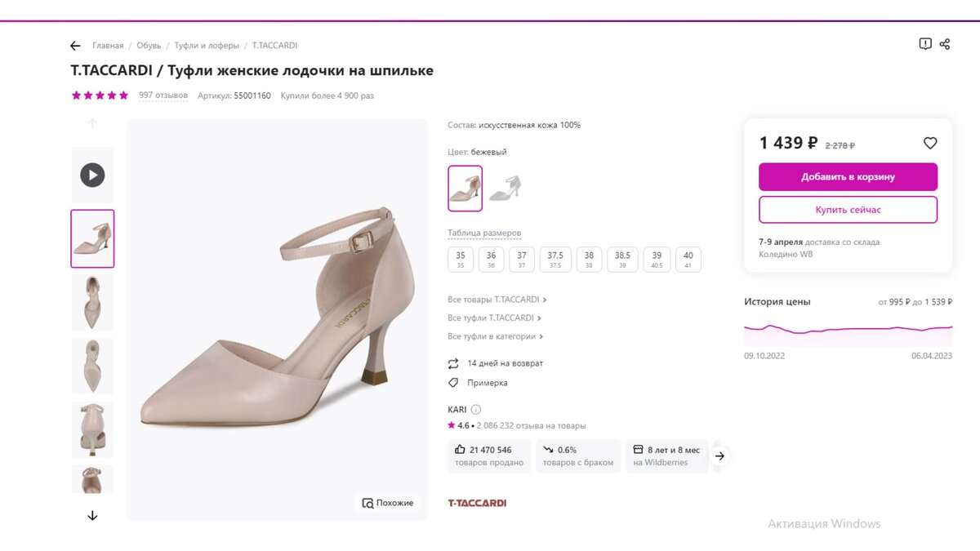Screen dimensions: 980x551
Task: Choose size 36
Action: pyautogui.click(x=492, y=260)
